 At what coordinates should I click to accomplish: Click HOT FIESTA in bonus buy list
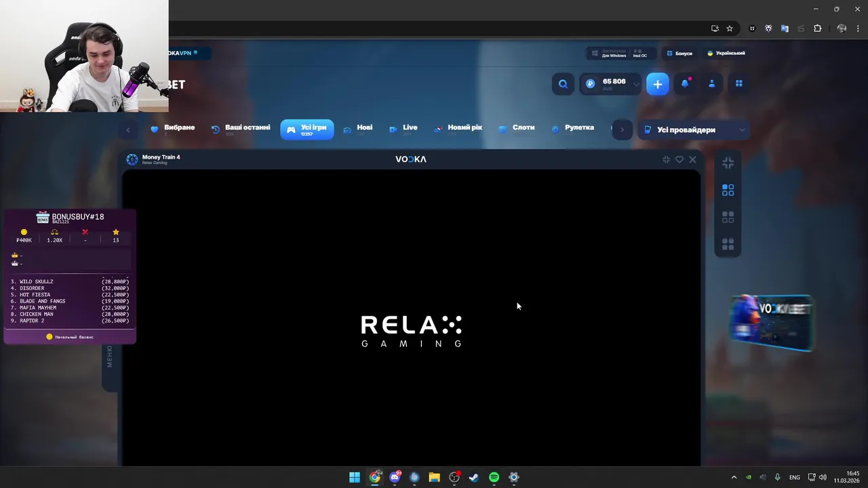click(x=35, y=295)
